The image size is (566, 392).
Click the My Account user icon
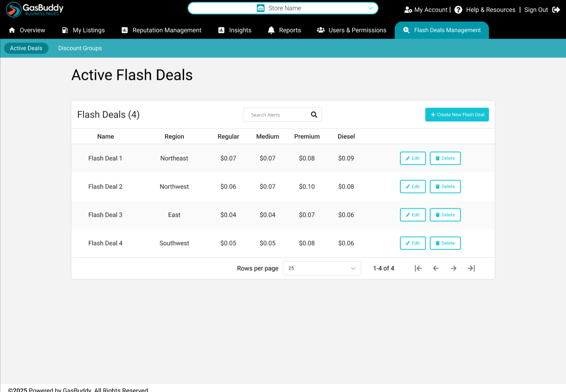point(408,10)
